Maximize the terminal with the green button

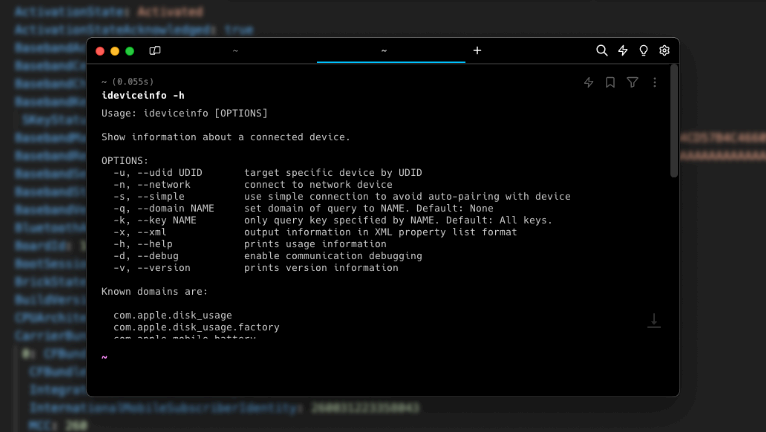click(x=129, y=51)
